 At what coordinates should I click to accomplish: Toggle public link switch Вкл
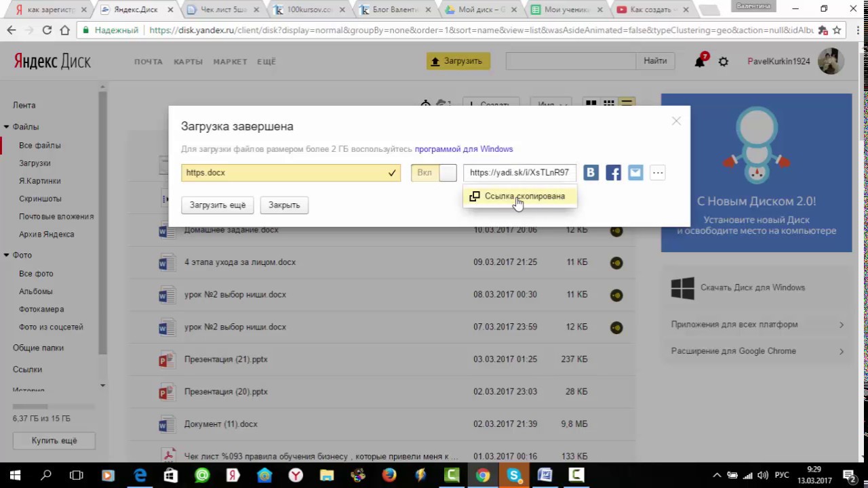tap(434, 173)
